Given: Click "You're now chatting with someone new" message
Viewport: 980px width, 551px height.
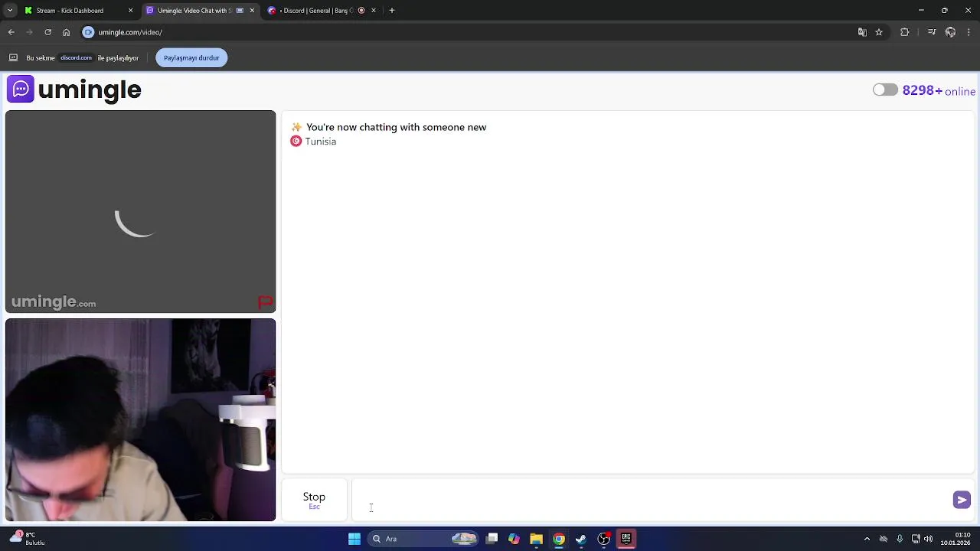Looking at the screenshot, I should click(396, 127).
